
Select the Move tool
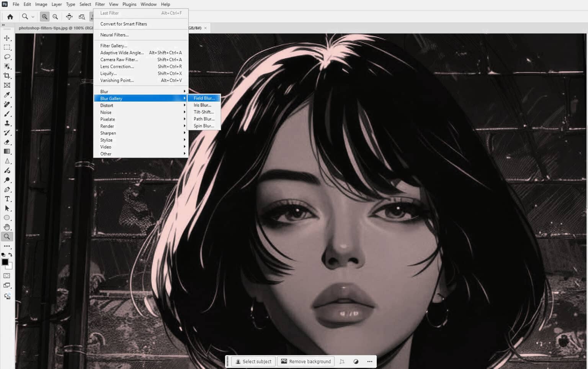pos(7,38)
